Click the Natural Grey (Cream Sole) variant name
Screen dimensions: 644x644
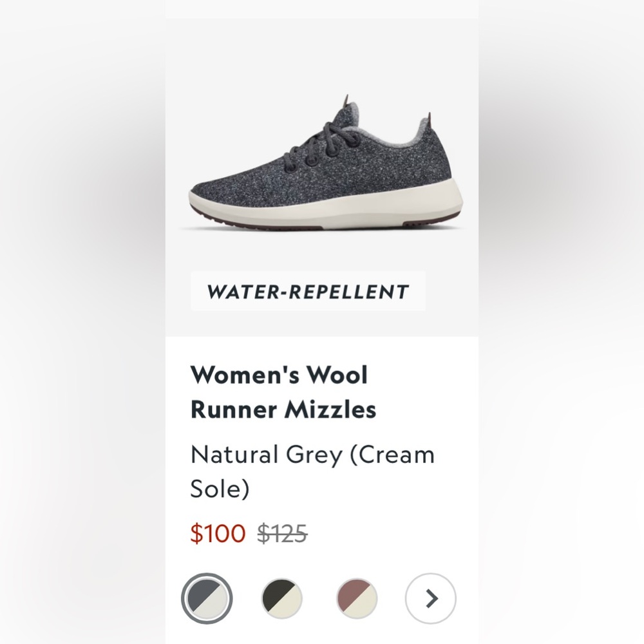(x=312, y=471)
